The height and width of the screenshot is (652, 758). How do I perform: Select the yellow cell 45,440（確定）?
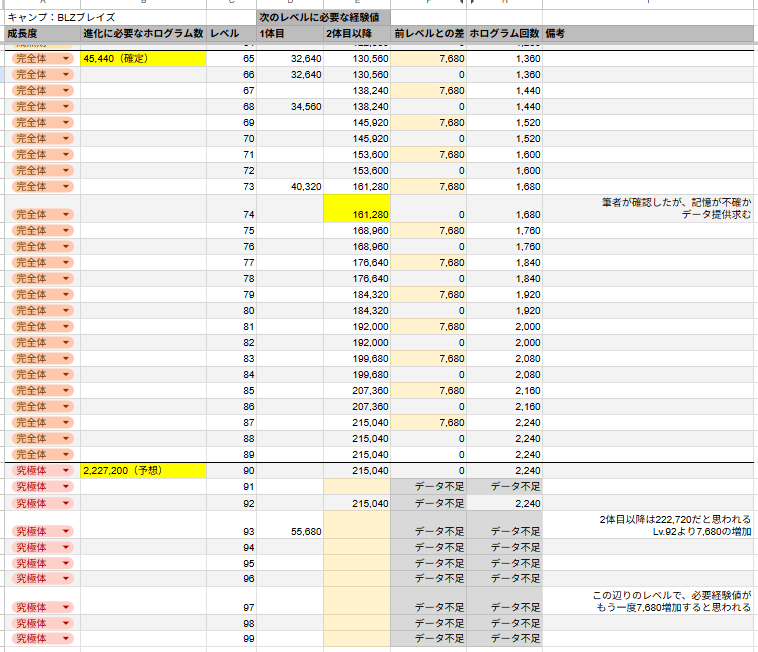tap(144, 59)
